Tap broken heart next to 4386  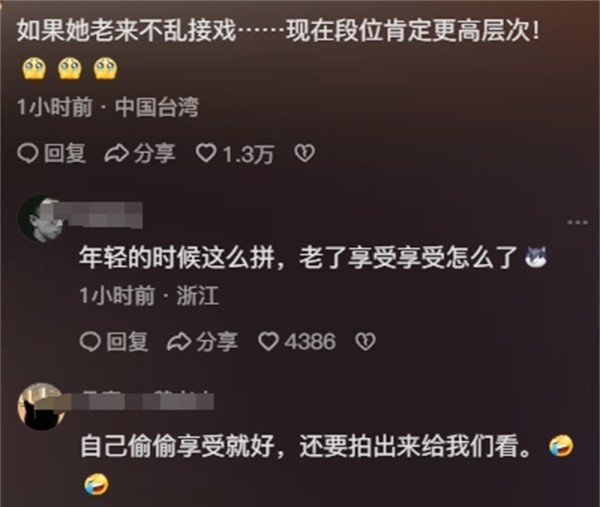(x=366, y=341)
